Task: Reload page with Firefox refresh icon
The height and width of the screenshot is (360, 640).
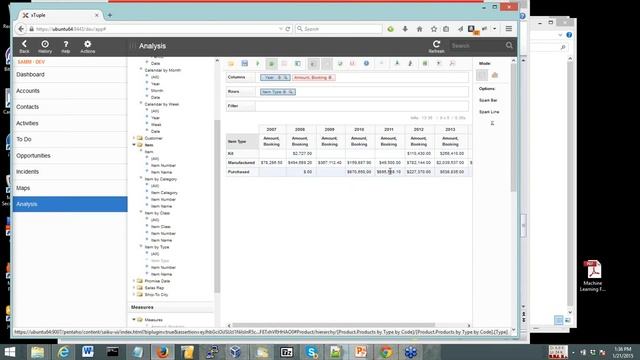Action: tap(288, 29)
